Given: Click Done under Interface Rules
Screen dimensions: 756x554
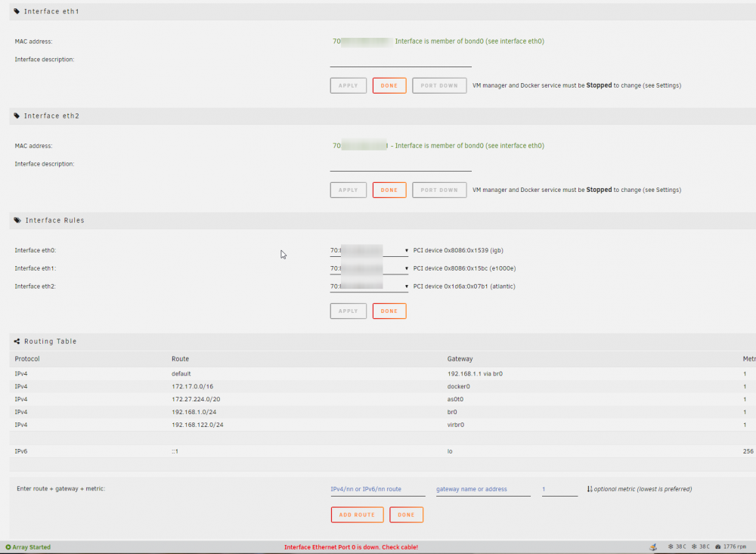Looking at the screenshot, I should coord(389,311).
